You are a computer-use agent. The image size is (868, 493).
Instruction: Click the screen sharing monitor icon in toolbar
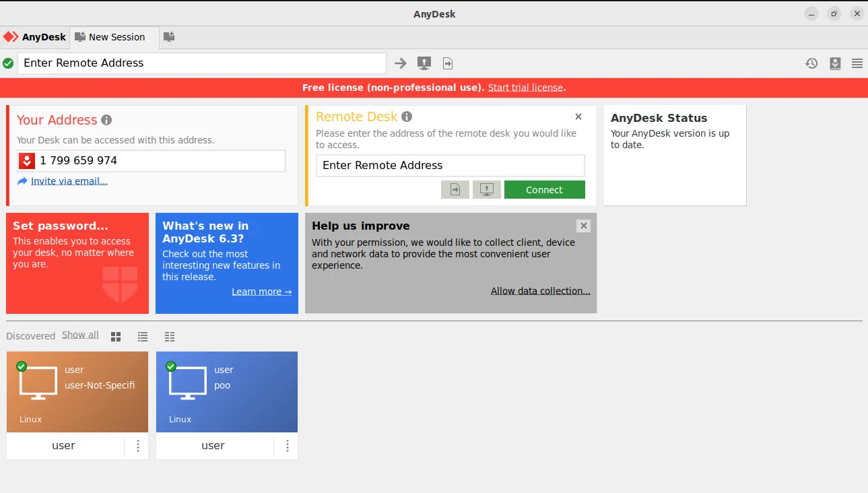(424, 63)
